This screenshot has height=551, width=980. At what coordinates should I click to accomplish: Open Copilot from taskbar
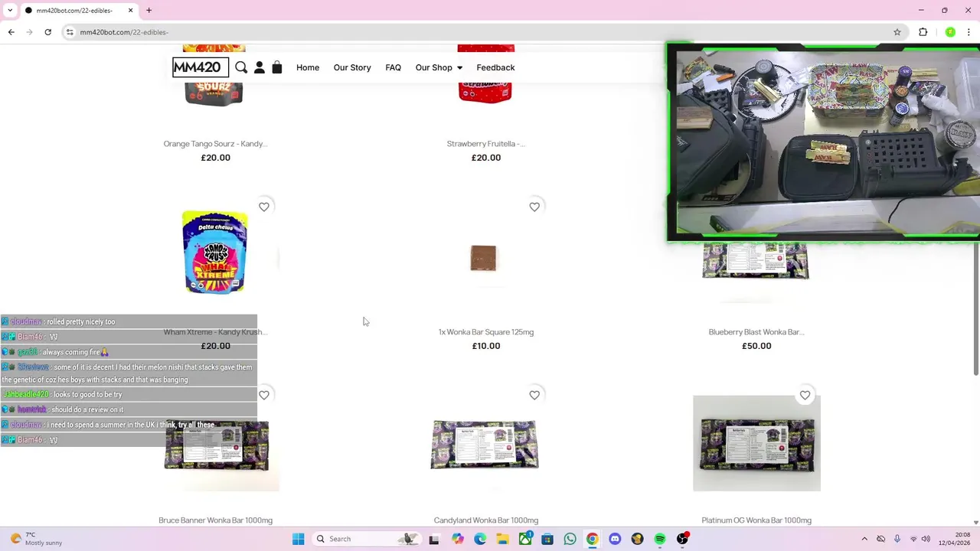pyautogui.click(x=458, y=539)
